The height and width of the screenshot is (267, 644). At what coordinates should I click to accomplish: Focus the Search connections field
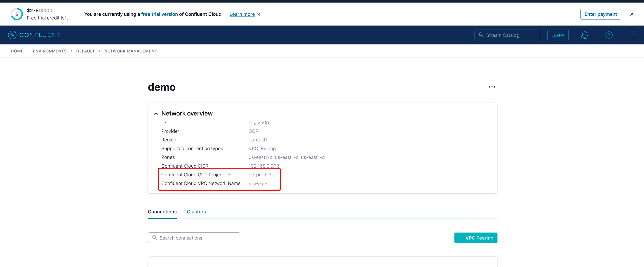coord(194,238)
